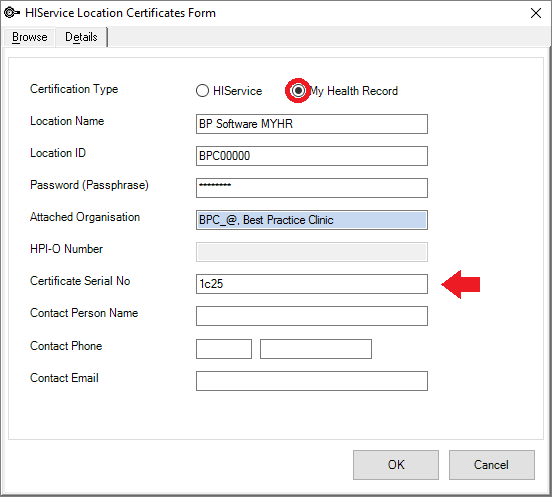Click the Cancel button
The height and width of the screenshot is (497, 552).
point(491,465)
